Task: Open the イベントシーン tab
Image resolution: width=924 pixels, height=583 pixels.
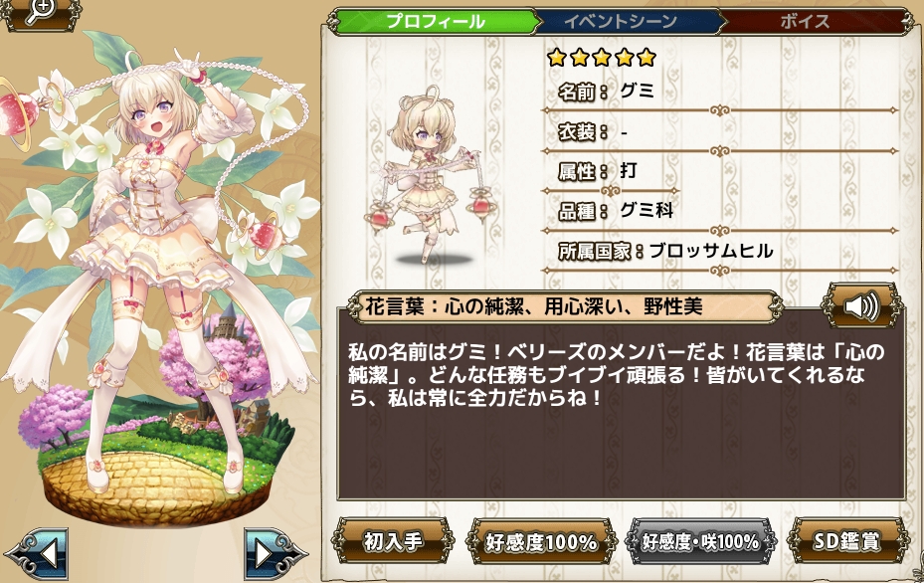Action: [x=621, y=21]
